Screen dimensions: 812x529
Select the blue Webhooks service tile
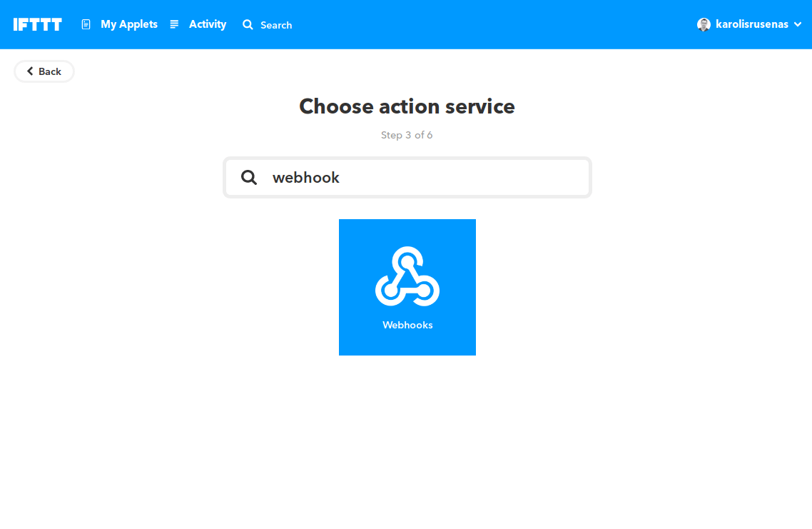(x=407, y=287)
